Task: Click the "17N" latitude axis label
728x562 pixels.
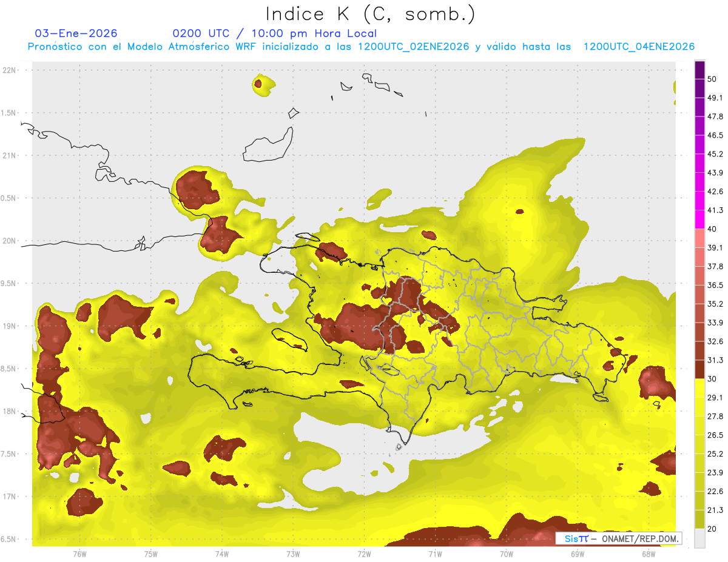Action: 10,497
